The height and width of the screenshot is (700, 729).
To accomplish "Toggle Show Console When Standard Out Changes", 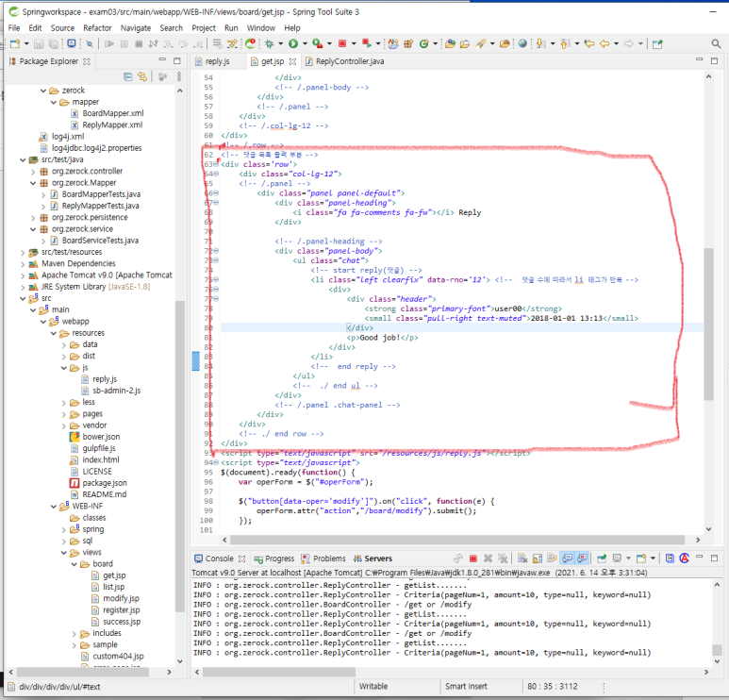I will point(567,558).
